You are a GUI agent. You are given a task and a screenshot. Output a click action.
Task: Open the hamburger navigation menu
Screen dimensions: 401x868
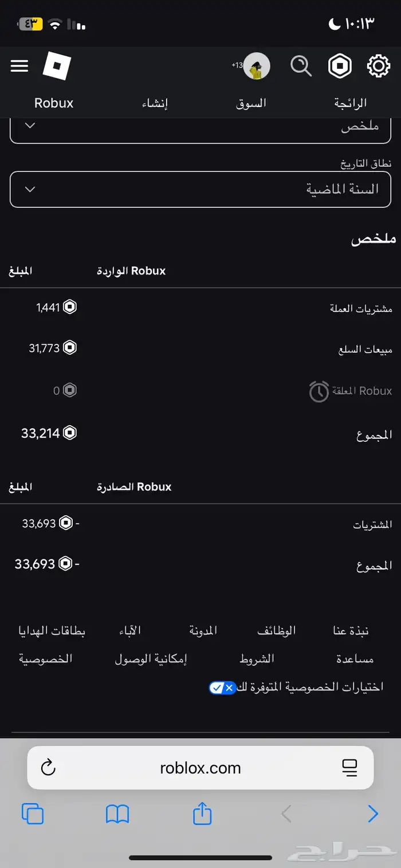point(19,66)
